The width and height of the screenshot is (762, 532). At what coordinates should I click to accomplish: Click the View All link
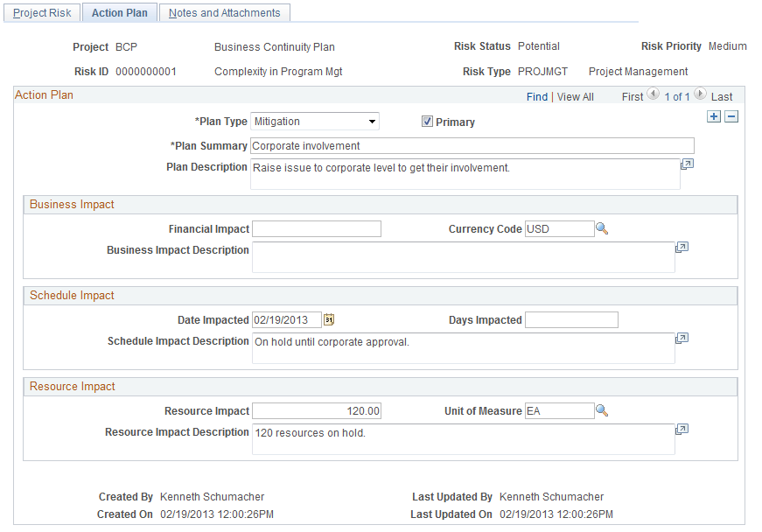pos(576,96)
